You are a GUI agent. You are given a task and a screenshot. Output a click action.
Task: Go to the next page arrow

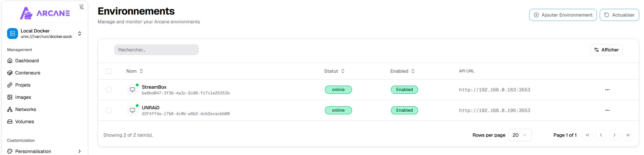point(614,135)
